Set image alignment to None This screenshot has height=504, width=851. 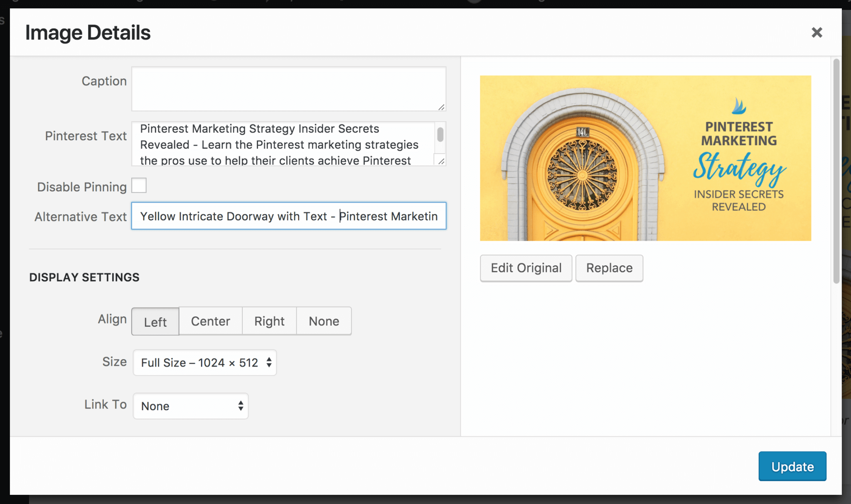323,321
